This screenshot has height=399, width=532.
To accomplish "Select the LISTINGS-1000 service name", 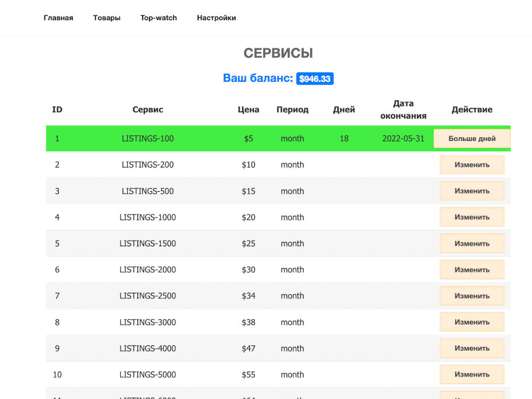I will point(147,217).
